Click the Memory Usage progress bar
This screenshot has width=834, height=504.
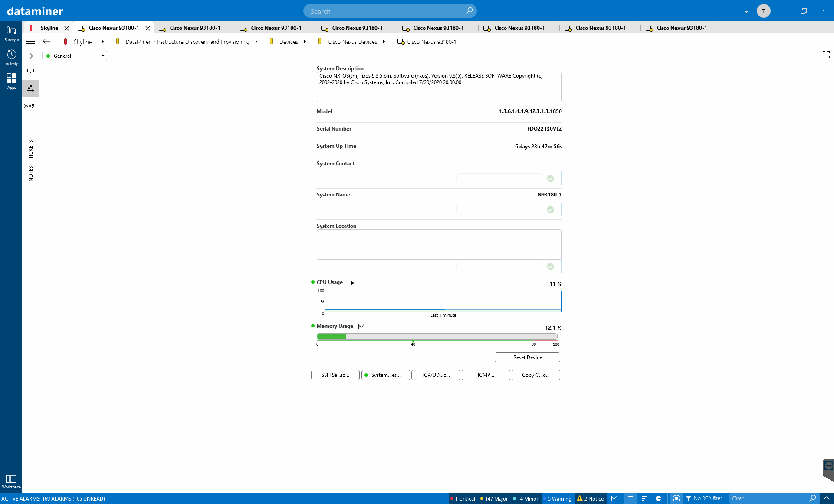point(437,337)
